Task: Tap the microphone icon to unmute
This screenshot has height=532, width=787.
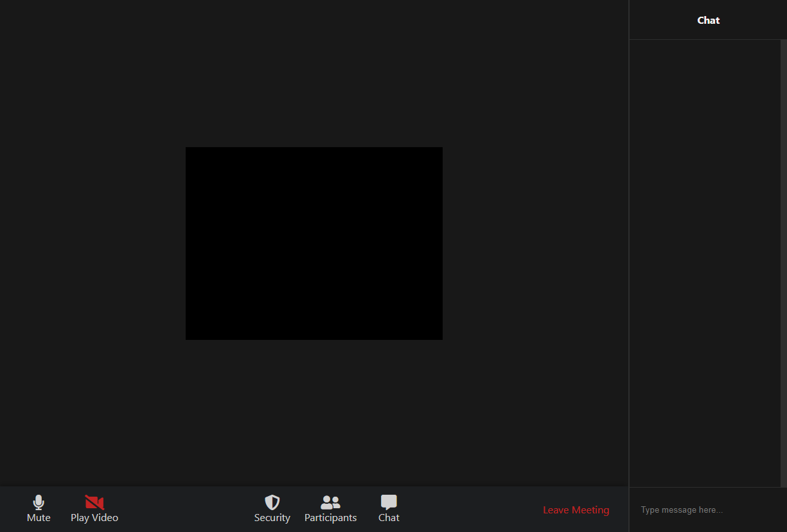Action: coord(39,504)
